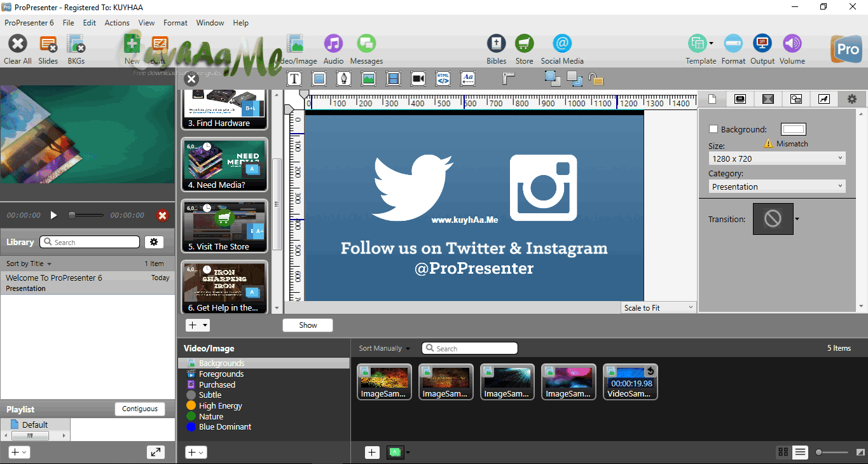
Task: Clear backgrounds with the BKGs icon
Action: pyautogui.click(x=76, y=44)
